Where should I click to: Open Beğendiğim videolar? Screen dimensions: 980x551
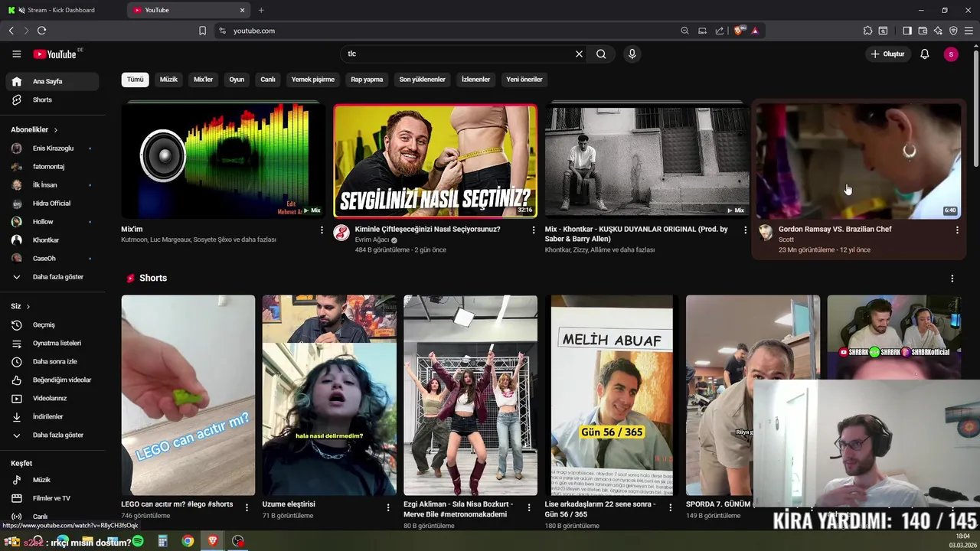coord(52,380)
